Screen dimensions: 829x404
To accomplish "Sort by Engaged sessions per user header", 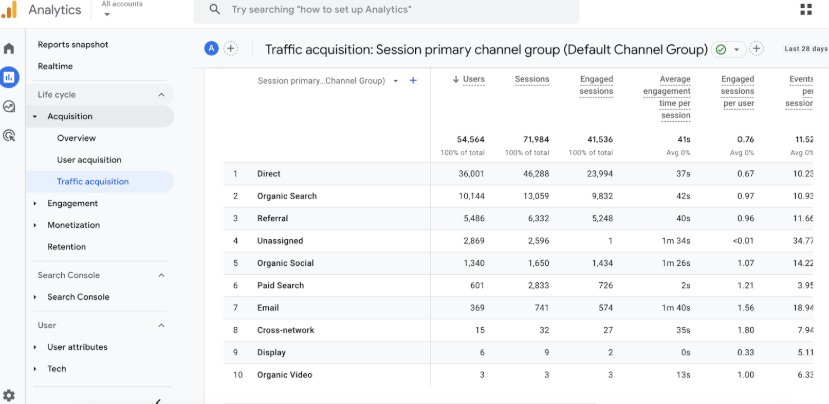I will click(738, 91).
